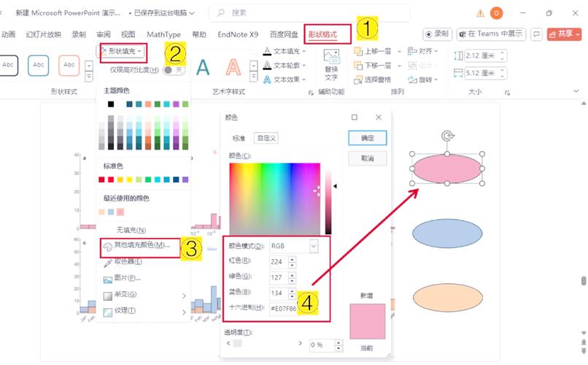The width and height of the screenshot is (588, 365).
Task: Open the EndNote X9 ribbon tab
Action: click(238, 34)
